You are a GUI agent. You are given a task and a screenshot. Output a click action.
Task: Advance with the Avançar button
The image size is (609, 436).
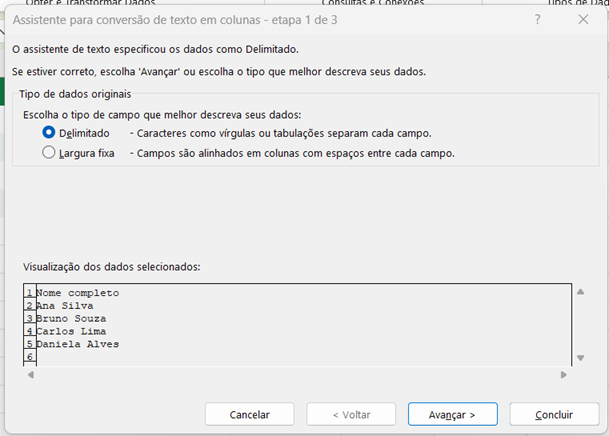click(452, 414)
